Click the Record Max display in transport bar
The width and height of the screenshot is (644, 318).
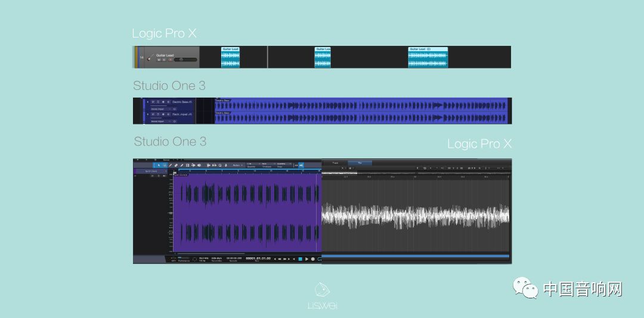[x=216, y=259]
